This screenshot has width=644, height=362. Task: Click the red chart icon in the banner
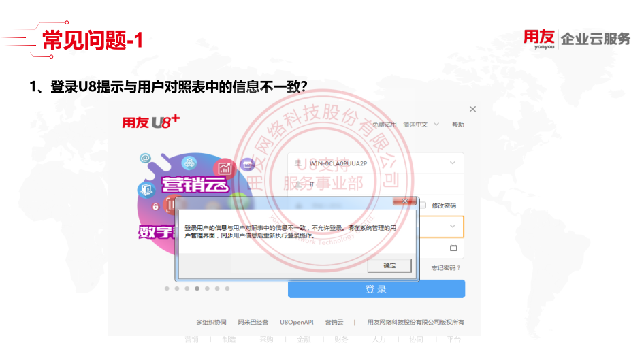click(x=225, y=168)
